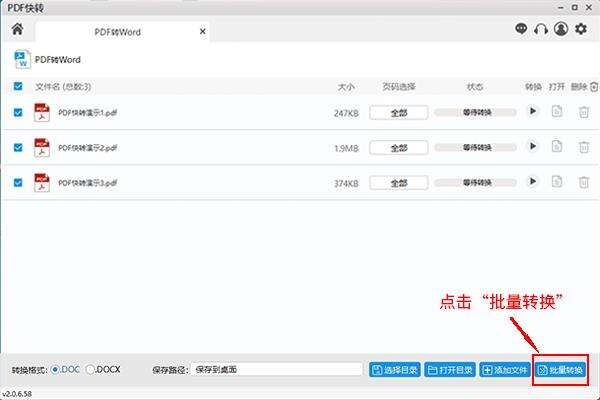Minimize the PDF快转 window

click(561, 7)
